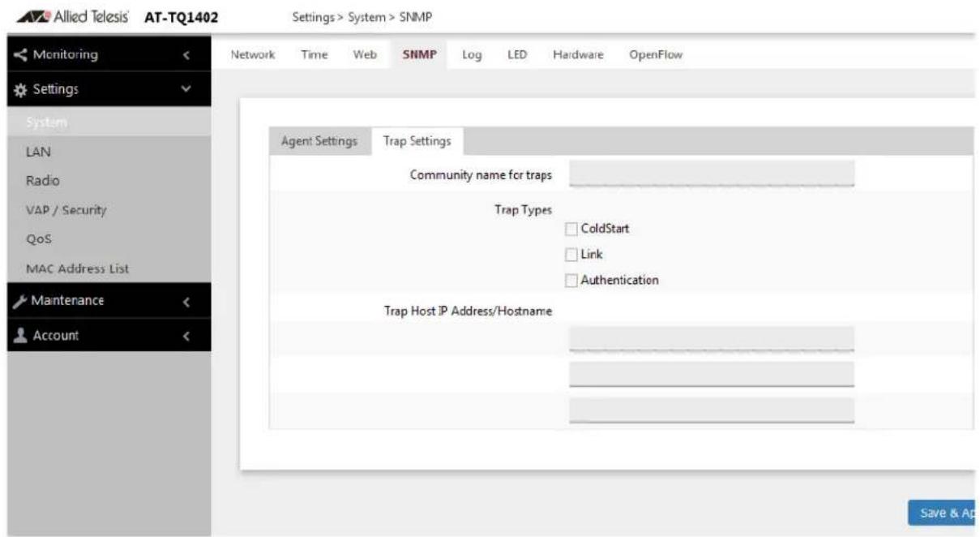Click the Trap Types label
980x537 pixels.
(x=524, y=209)
